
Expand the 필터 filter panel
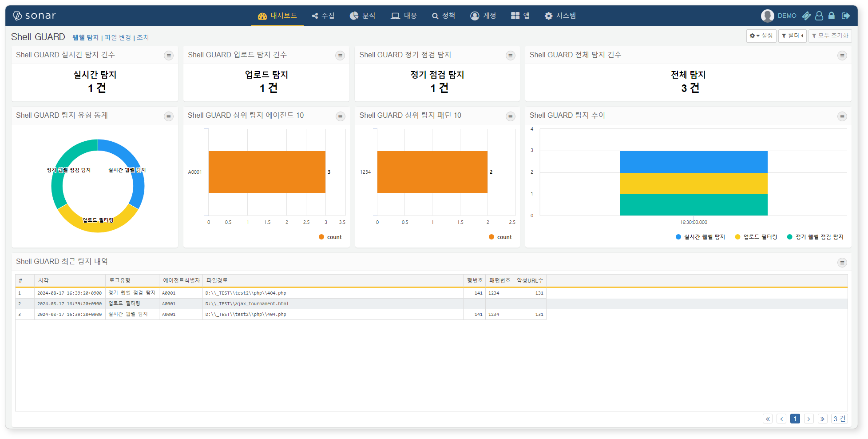click(792, 36)
